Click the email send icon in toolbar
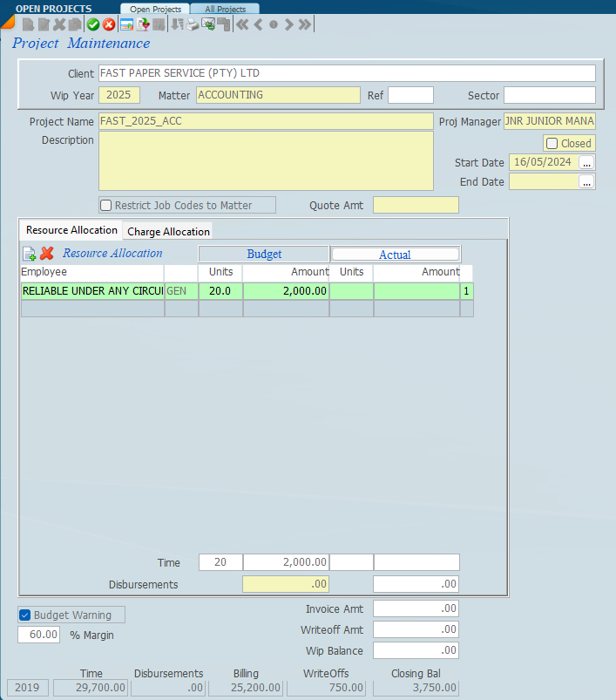 tap(208, 24)
